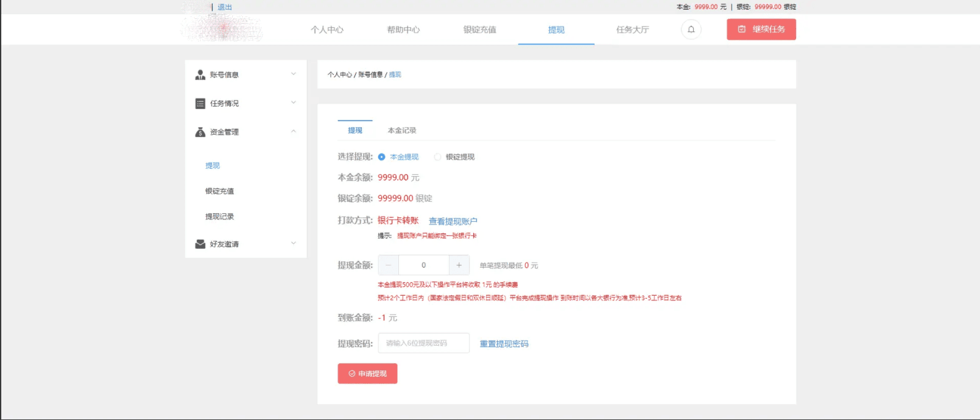Click the 申请提现 submit button
980x420 pixels.
click(x=367, y=374)
